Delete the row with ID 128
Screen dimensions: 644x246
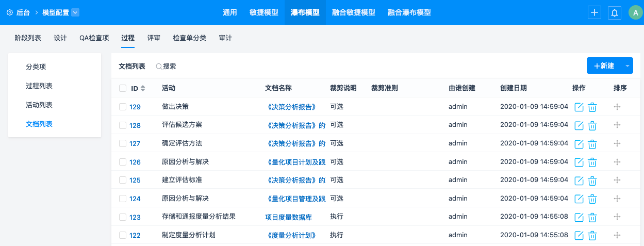(x=592, y=125)
